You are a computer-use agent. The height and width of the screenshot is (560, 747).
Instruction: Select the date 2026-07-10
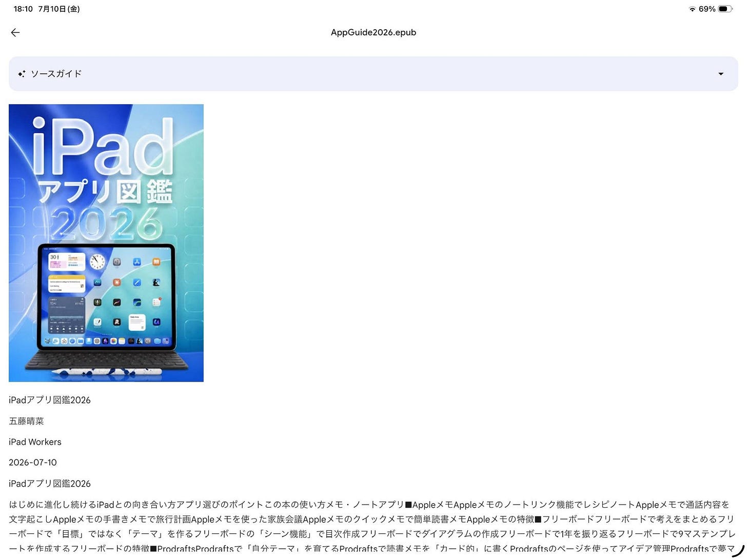[x=33, y=463]
